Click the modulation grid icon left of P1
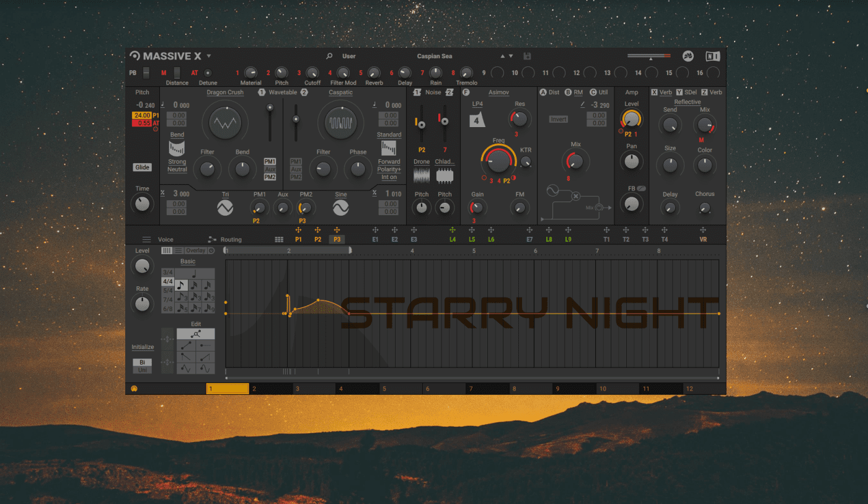The width and height of the screenshot is (868, 504). tap(279, 239)
